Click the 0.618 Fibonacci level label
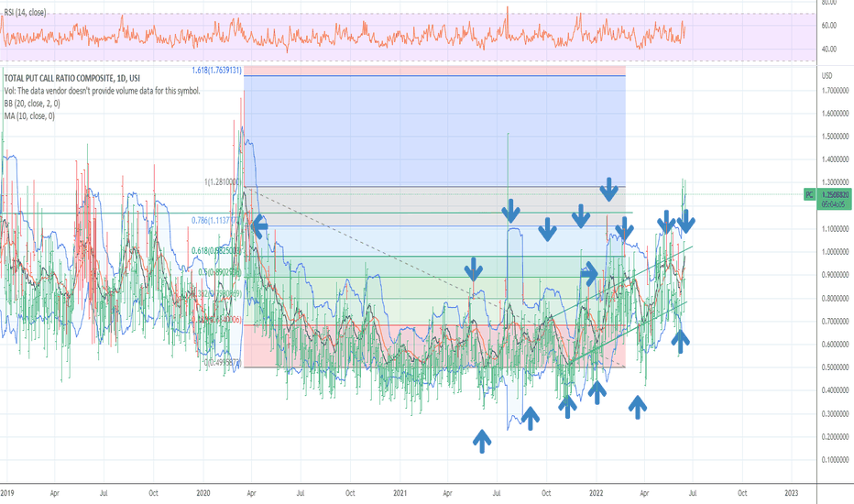Screen dimensions: 854x504 (216, 251)
